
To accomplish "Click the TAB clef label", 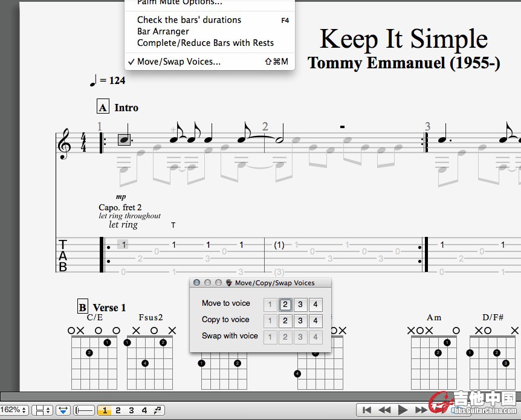I will point(62,256).
